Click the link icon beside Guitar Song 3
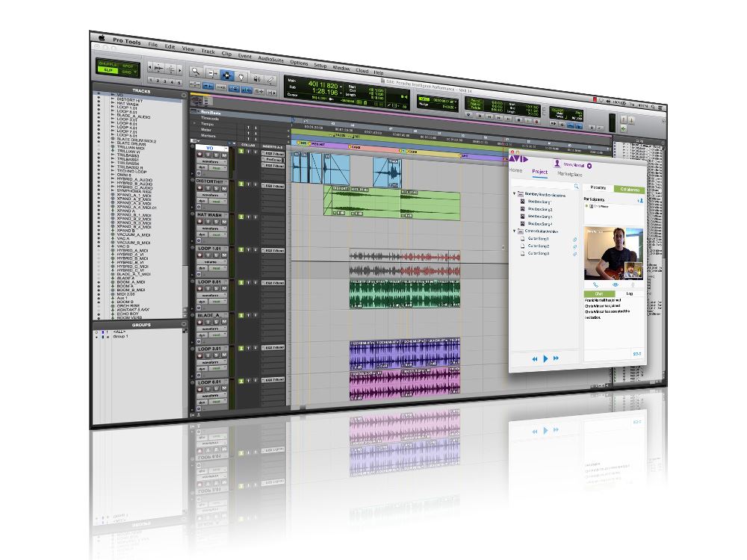 574,255
